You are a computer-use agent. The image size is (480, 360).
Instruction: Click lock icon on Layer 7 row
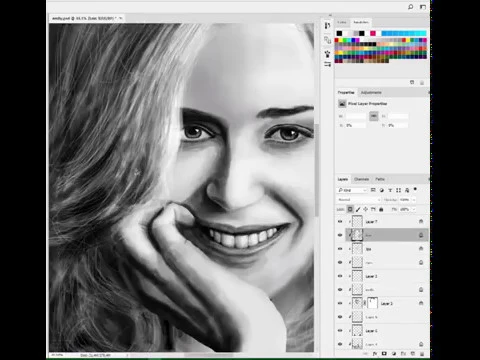click(x=421, y=221)
